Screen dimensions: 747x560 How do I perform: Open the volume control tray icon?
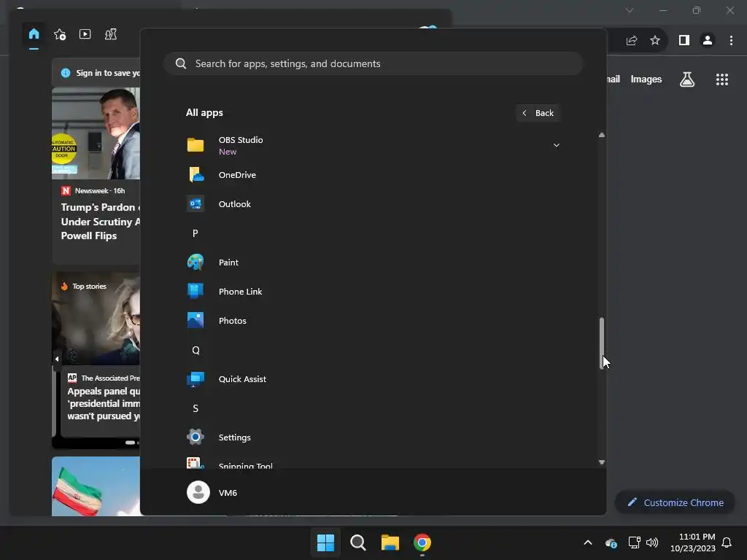click(x=652, y=542)
